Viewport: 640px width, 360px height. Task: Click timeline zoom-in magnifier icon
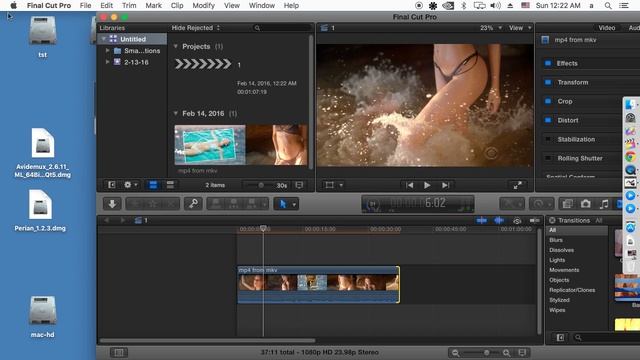click(507, 353)
